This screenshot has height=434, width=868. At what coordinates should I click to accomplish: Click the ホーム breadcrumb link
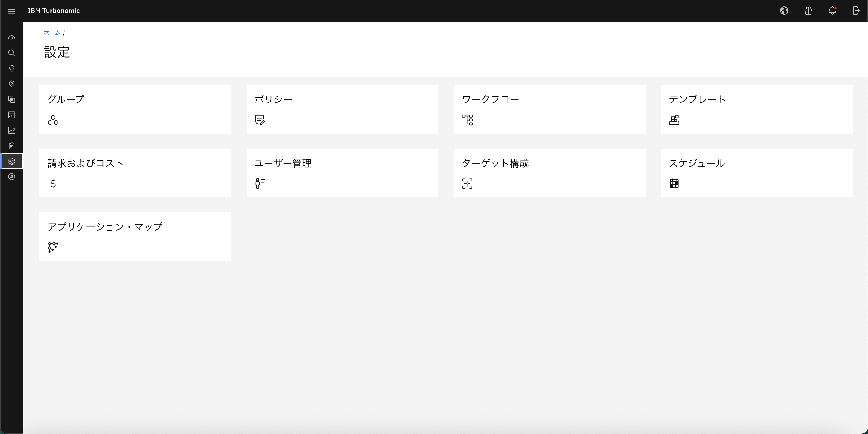click(52, 33)
